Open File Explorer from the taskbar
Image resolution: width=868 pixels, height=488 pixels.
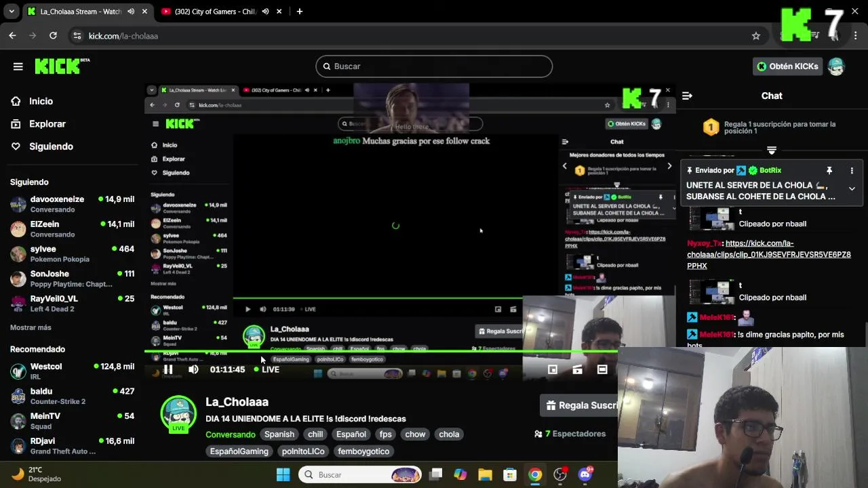485,474
